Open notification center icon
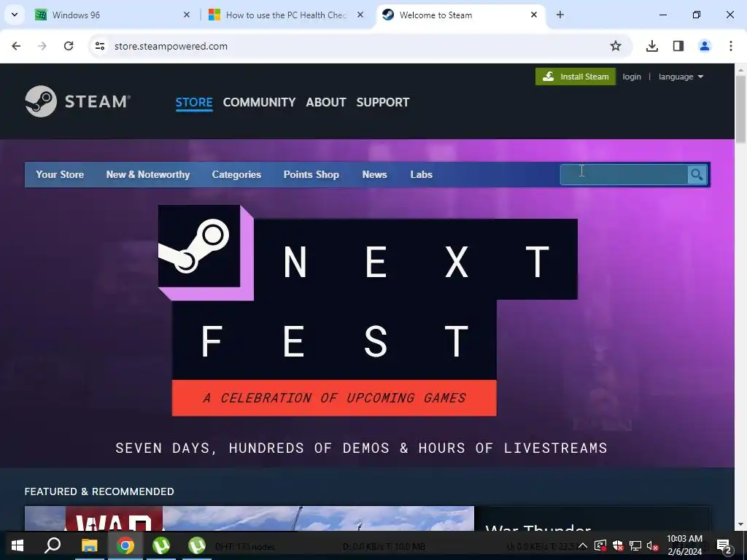 [724, 545]
